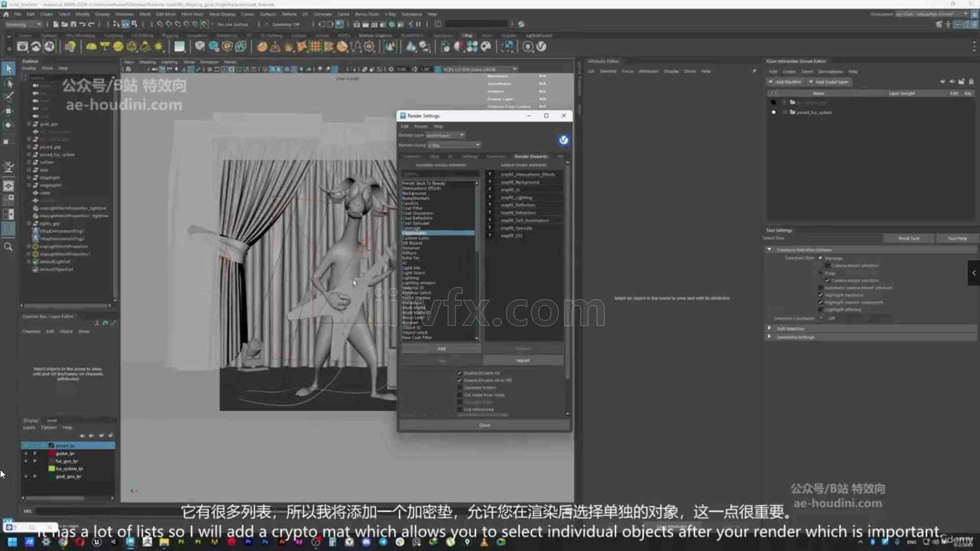The height and width of the screenshot is (551, 980).
Task: Click the camera render icon on shelf
Action: pyautogui.click(x=22, y=47)
